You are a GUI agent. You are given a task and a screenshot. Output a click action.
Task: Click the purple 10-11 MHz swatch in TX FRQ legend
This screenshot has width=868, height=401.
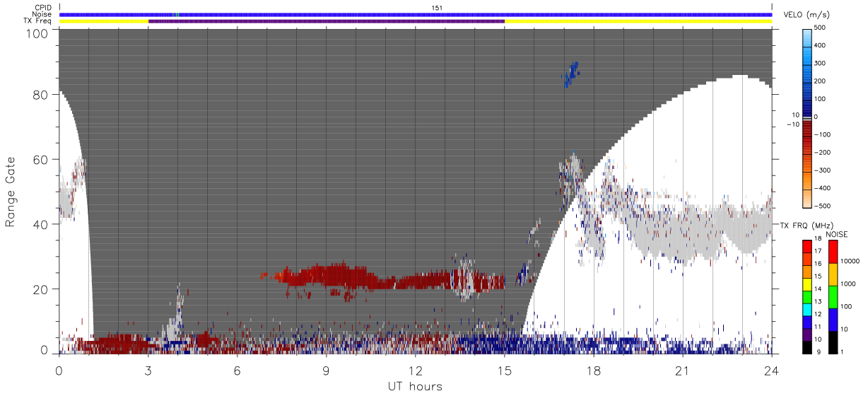pos(807,335)
